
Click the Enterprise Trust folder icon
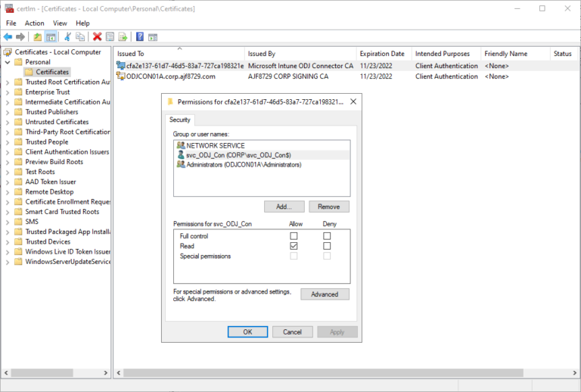18,92
